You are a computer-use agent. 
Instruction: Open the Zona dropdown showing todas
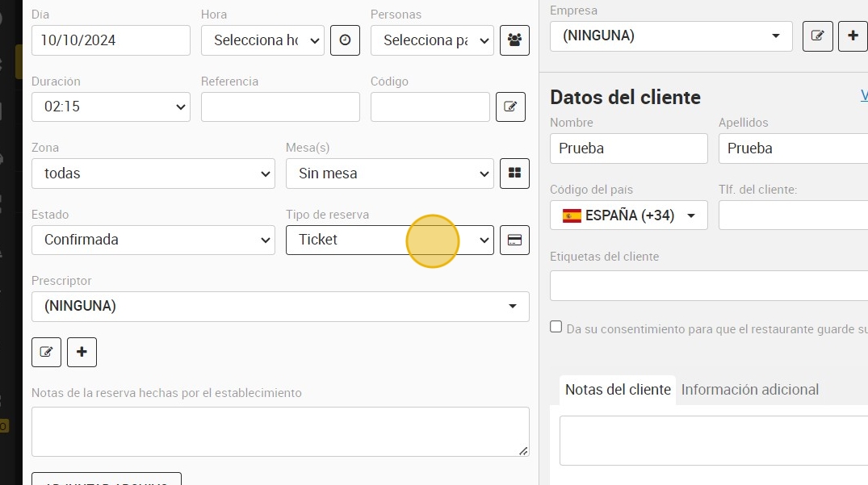[153, 174]
